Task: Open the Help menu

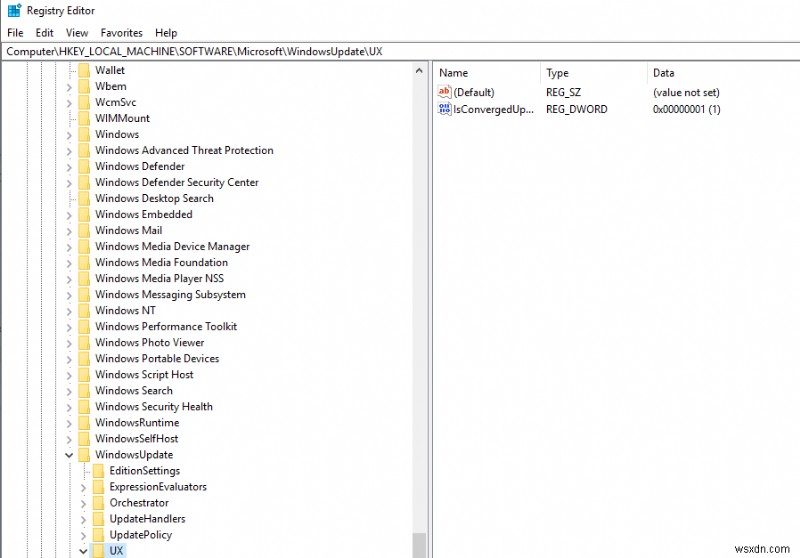Action: tap(166, 33)
